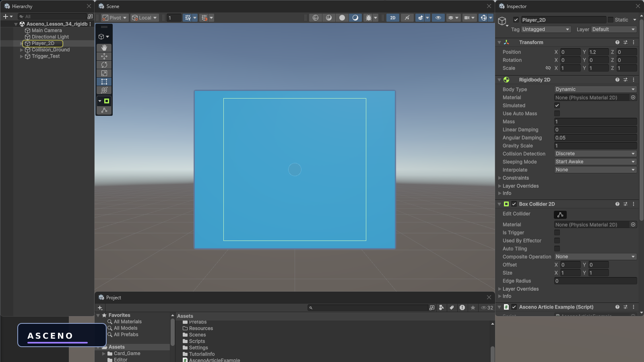Disable the Box Collider 2D component checkbox
The image size is (644, 362).
coord(514,204)
